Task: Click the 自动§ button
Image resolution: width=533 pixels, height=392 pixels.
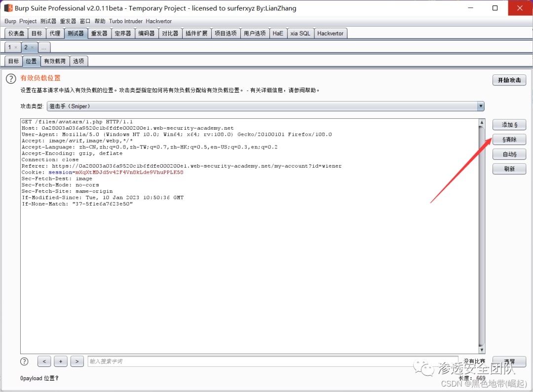Action: 509,154
